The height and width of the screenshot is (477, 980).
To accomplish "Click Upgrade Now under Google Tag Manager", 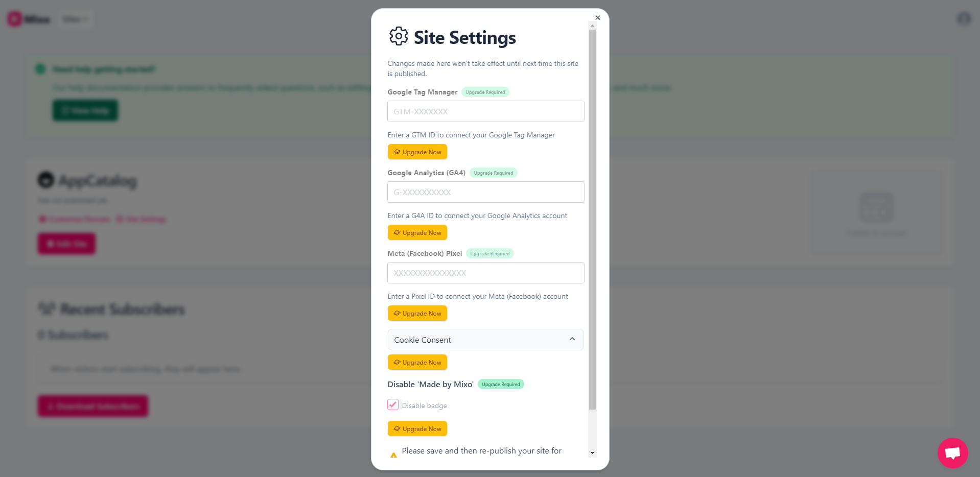I will click(x=417, y=152).
